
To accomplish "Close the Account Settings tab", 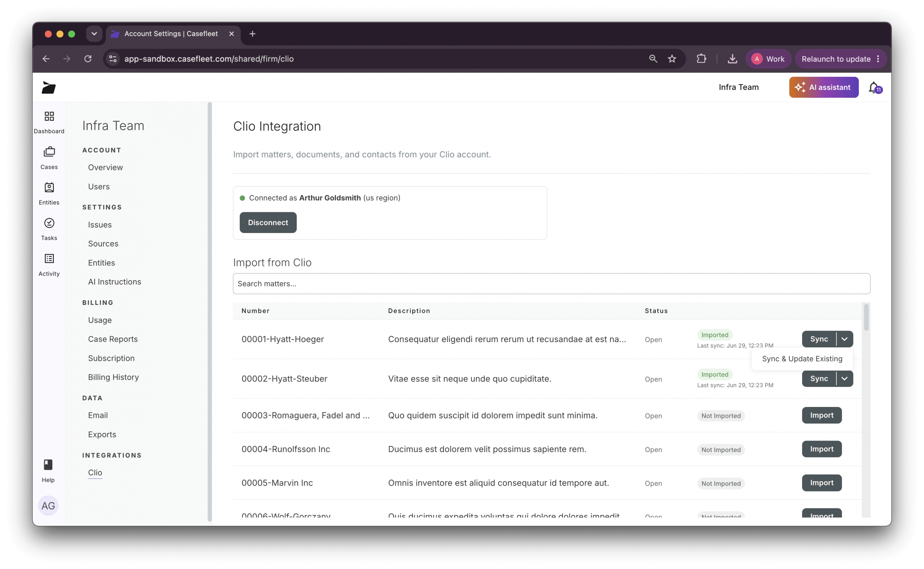I will point(231,34).
